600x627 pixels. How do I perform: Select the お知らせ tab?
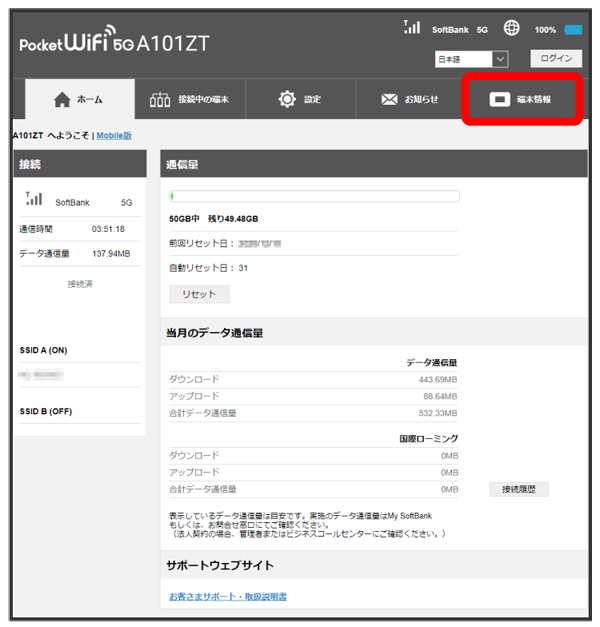pos(410,100)
